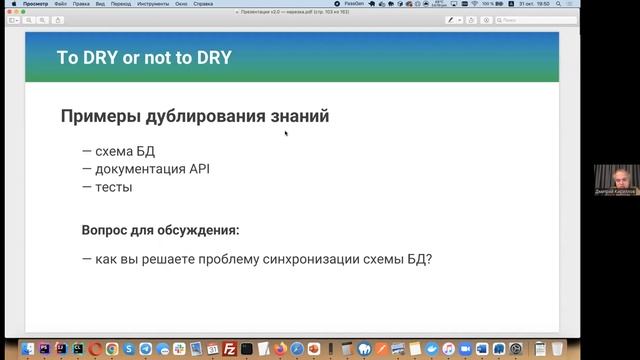This screenshot has height=360, width=640.
Task: Open PowerPoint from the dock
Action: click(x=314, y=349)
